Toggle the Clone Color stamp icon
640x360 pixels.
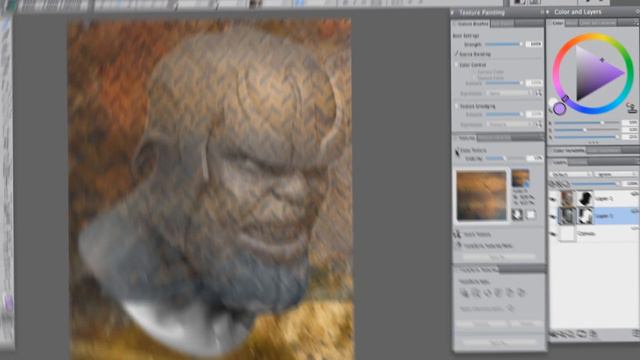(631, 108)
